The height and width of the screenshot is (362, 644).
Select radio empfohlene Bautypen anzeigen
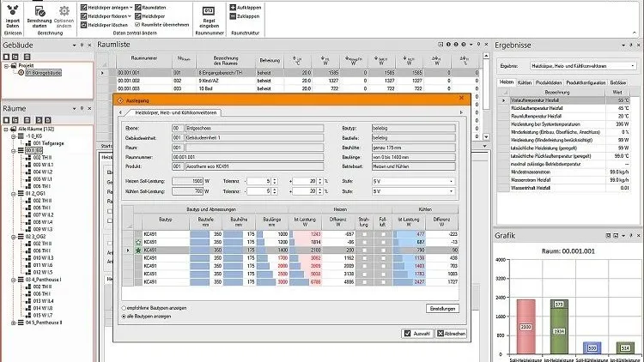point(124,308)
